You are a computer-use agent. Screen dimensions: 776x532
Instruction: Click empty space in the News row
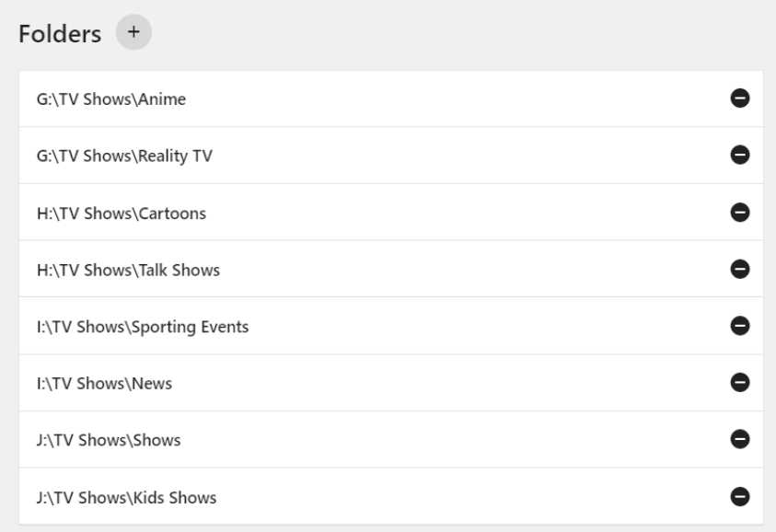click(x=460, y=384)
